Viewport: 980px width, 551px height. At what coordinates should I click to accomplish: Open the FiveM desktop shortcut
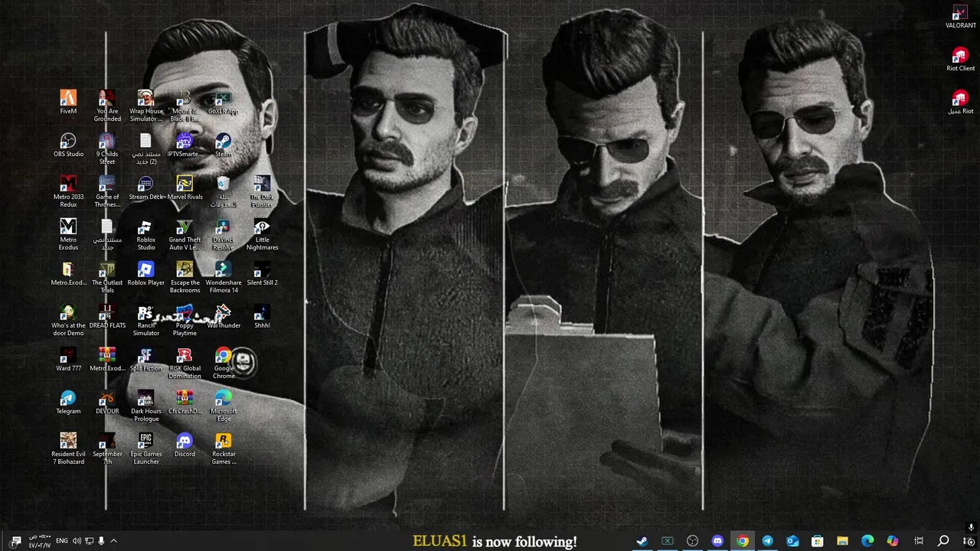pyautogui.click(x=68, y=103)
